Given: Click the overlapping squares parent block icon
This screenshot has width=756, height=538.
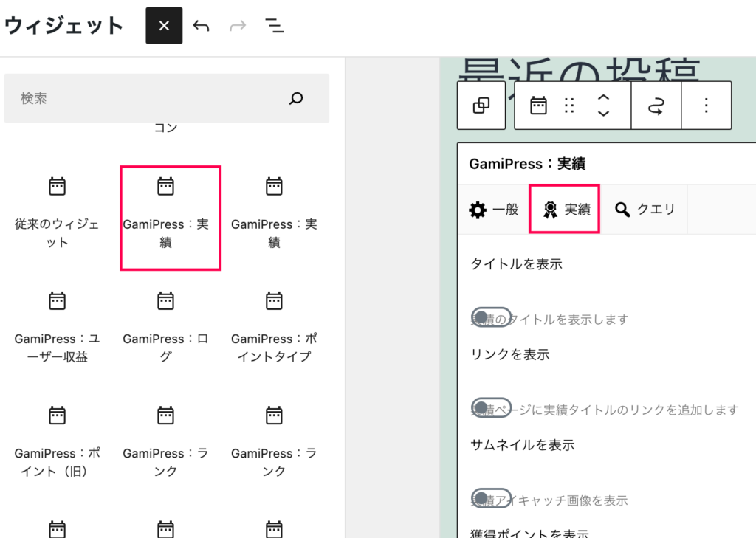Looking at the screenshot, I should (481, 106).
